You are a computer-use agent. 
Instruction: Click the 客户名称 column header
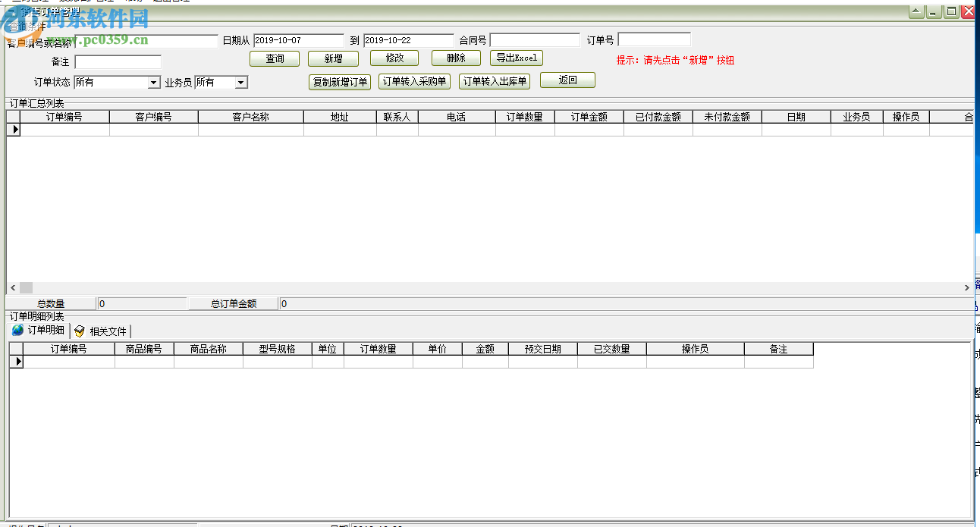(251, 117)
